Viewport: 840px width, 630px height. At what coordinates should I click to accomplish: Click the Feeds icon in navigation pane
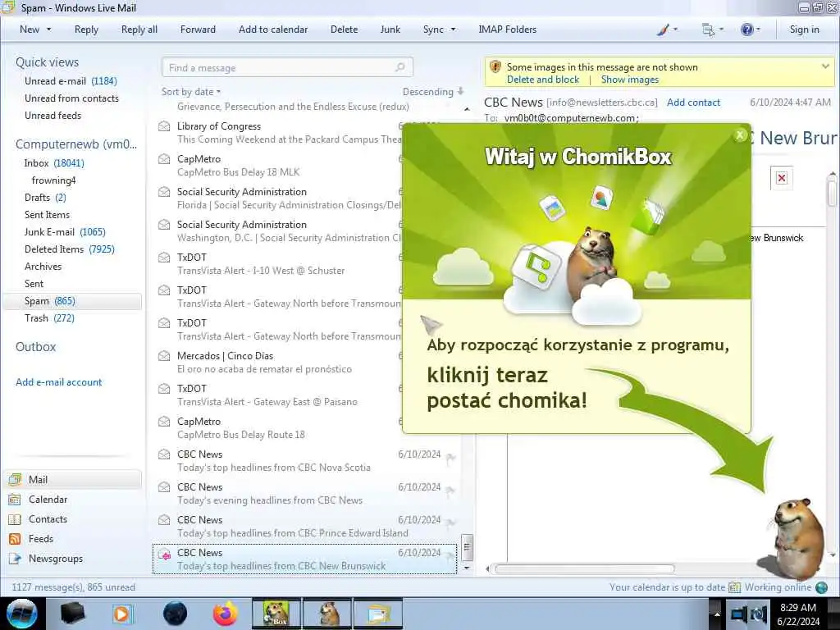click(15, 538)
